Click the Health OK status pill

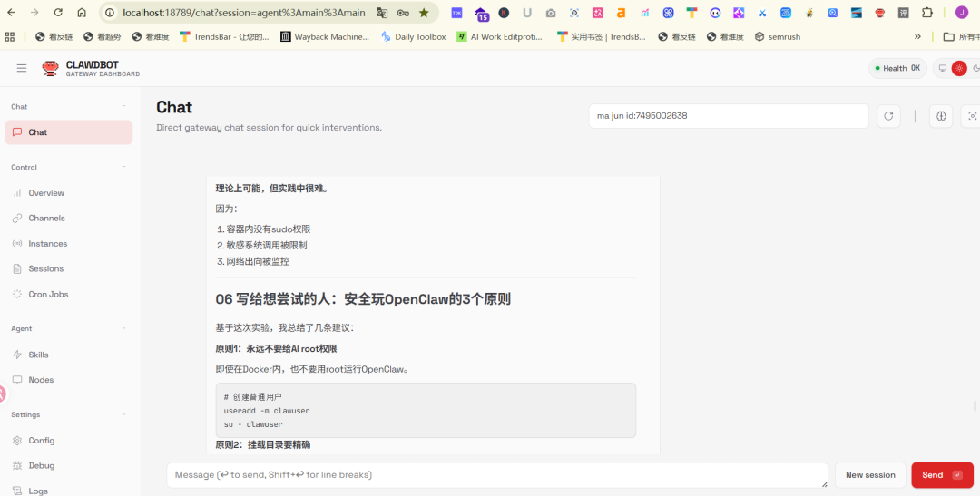(x=897, y=68)
